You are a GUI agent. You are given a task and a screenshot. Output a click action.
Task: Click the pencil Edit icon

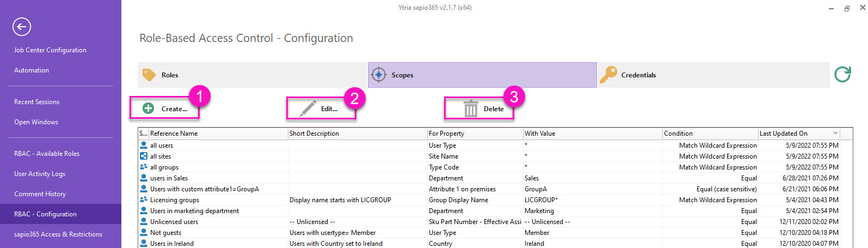tap(308, 108)
